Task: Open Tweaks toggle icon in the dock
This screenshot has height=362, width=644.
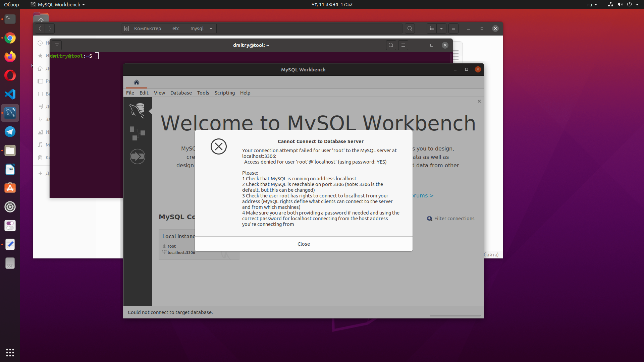Action: tap(10, 226)
